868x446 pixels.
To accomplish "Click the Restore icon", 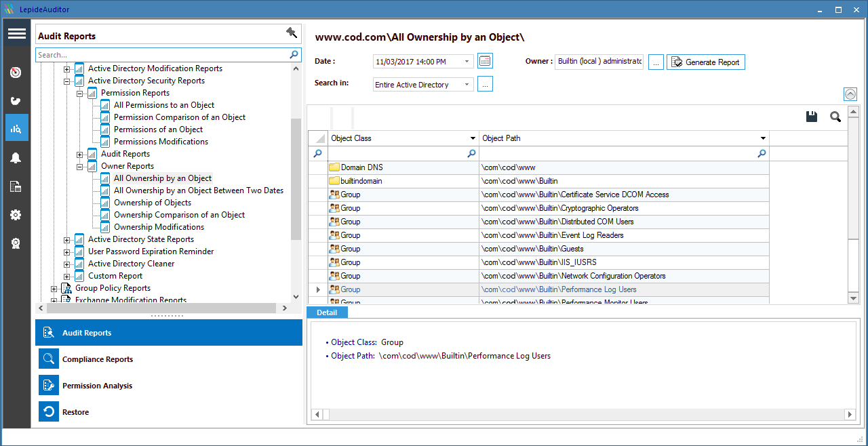I will pos(49,412).
